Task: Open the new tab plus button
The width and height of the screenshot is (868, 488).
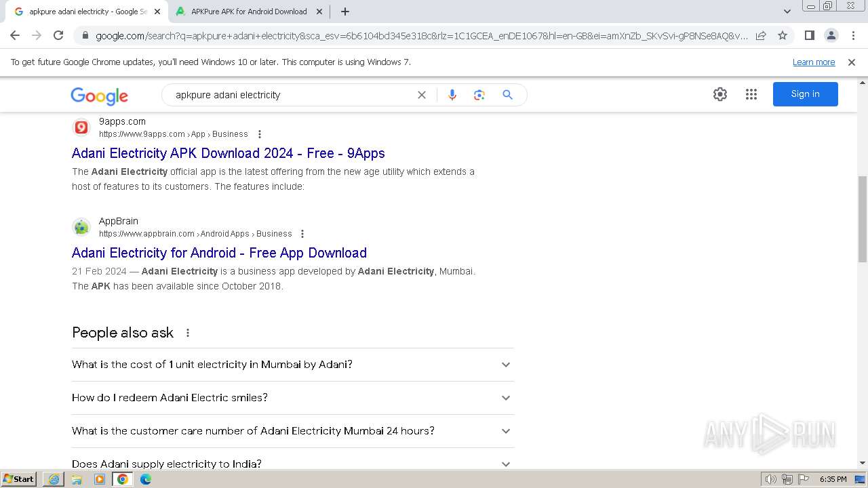Action: [345, 12]
